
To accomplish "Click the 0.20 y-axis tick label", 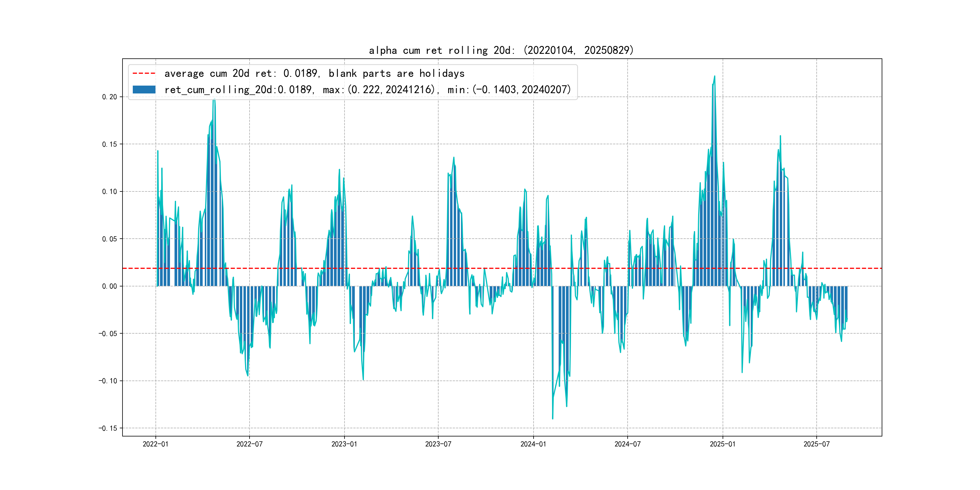I will coord(109,97).
